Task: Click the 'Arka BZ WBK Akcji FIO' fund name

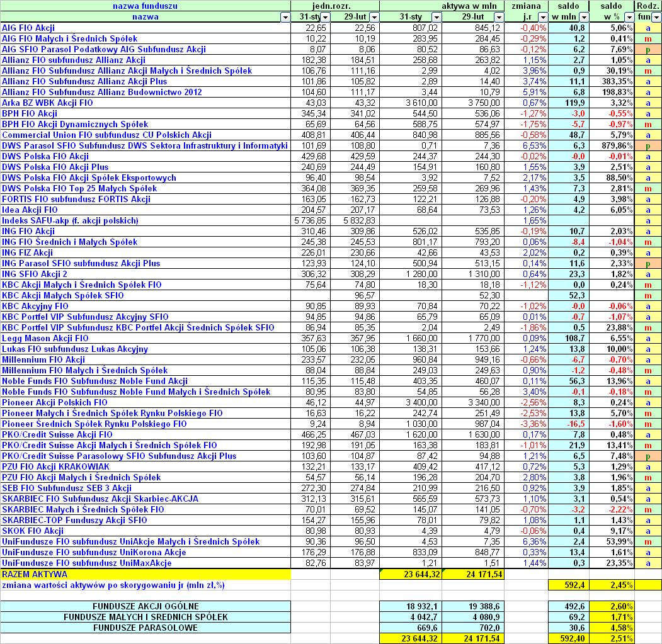Action: coord(47,103)
